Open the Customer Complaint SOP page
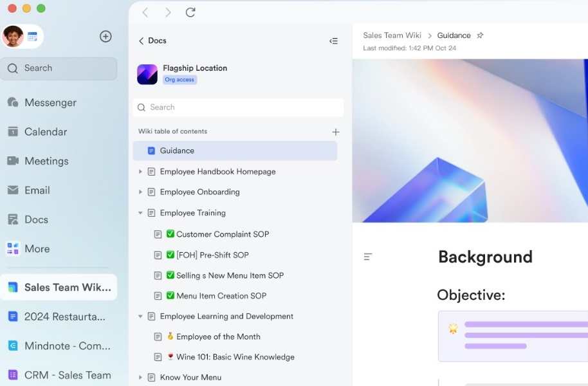The height and width of the screenshot is (386, 588). click(x=222, y=234)
